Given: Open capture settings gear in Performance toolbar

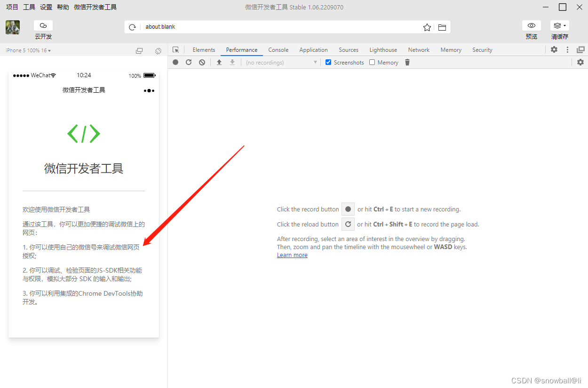Looking at the screenshot, I should point(580,62).
